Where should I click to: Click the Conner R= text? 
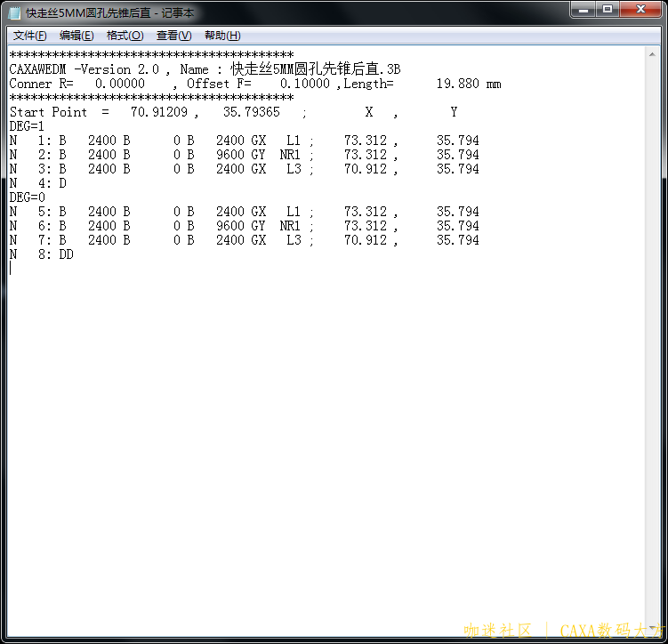(41, 84)
